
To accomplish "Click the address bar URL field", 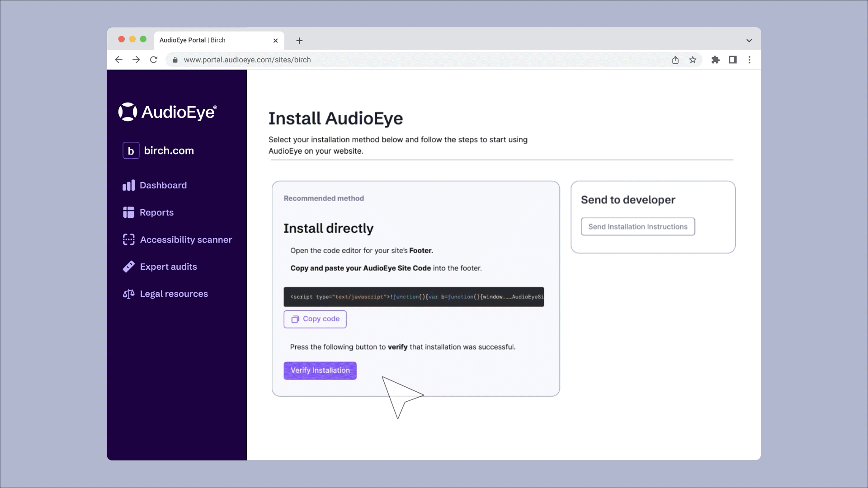I will click(407, 60).
